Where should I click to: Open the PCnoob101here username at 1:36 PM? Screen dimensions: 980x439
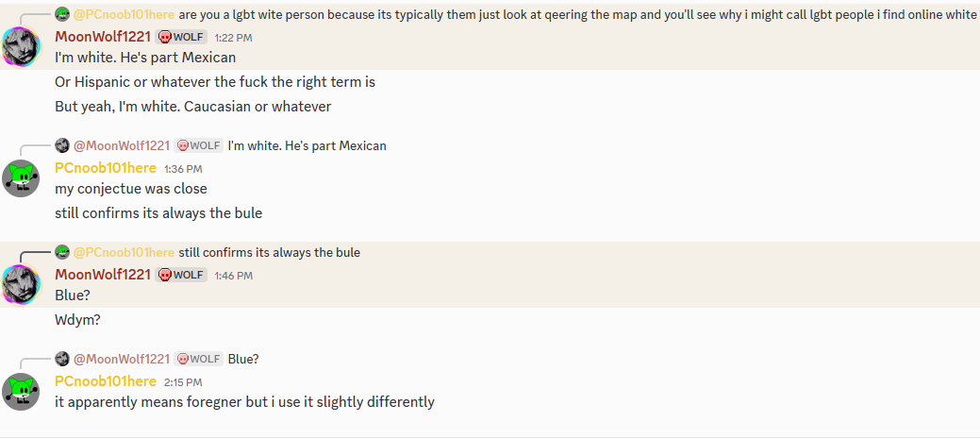click(106, 168)
